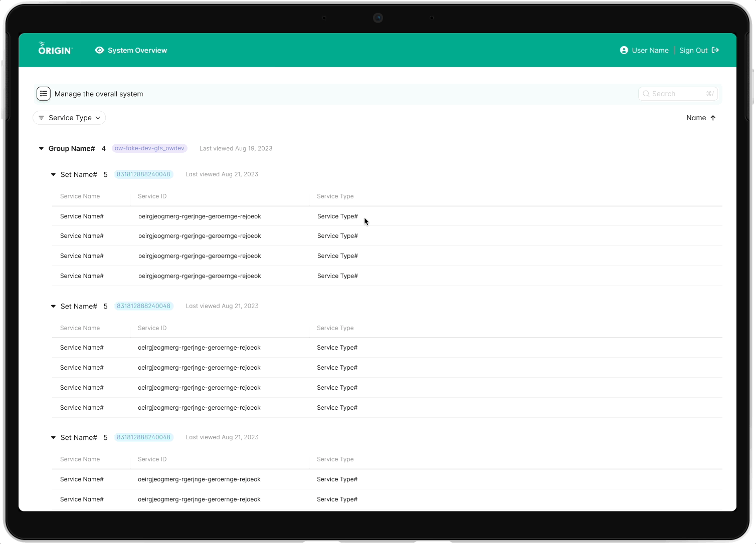Click Service Type# cell next to the mouse cursor

click(337, 216)
